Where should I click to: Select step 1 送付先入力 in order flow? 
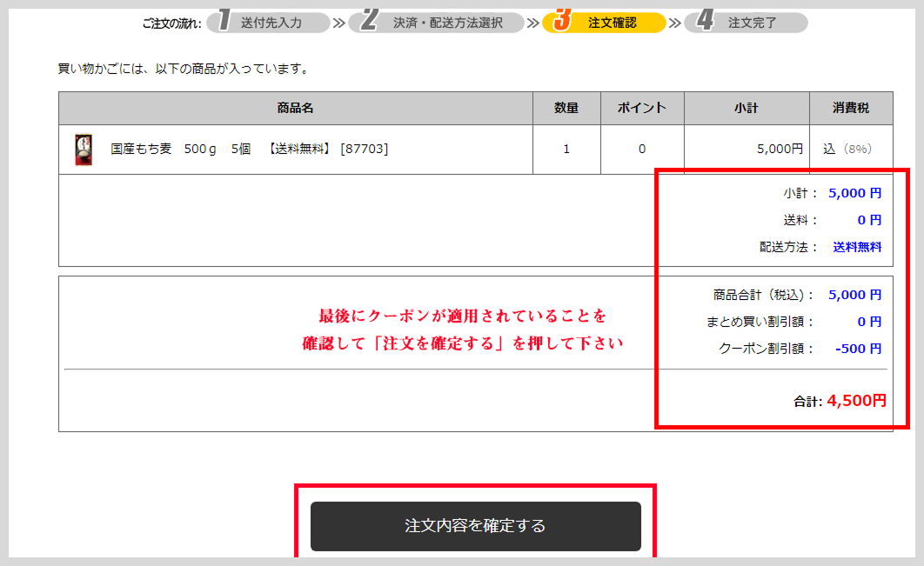click(x=271, y=23)
